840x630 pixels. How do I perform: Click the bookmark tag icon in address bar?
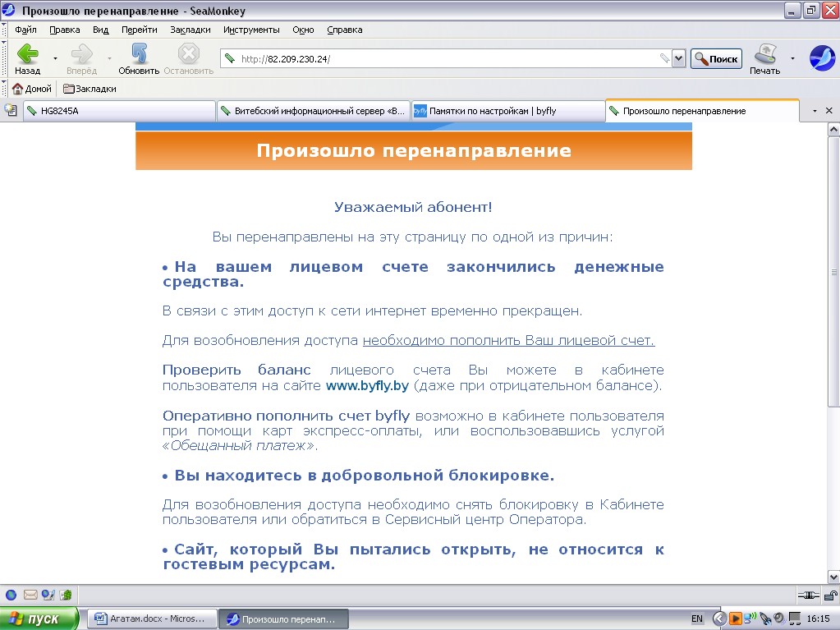[664, 57]
